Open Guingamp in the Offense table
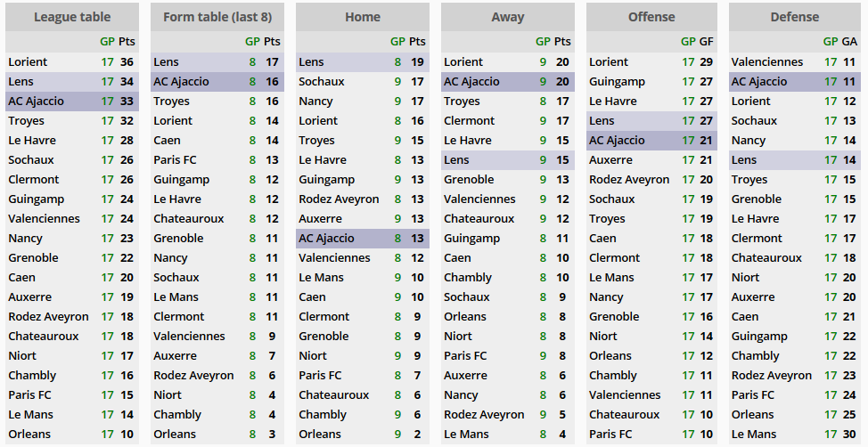 618,82
